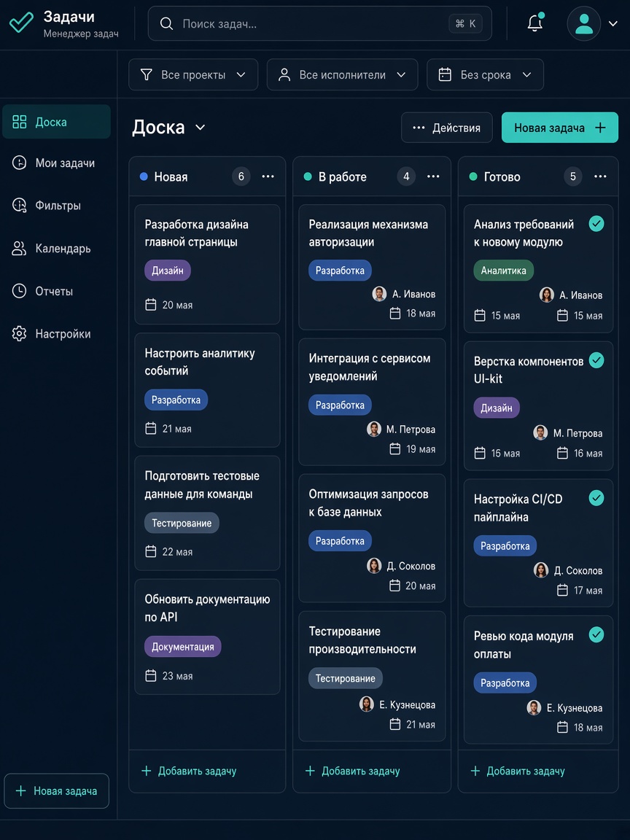
Task: Add a task to the Готово column
Action: [518, 771]
